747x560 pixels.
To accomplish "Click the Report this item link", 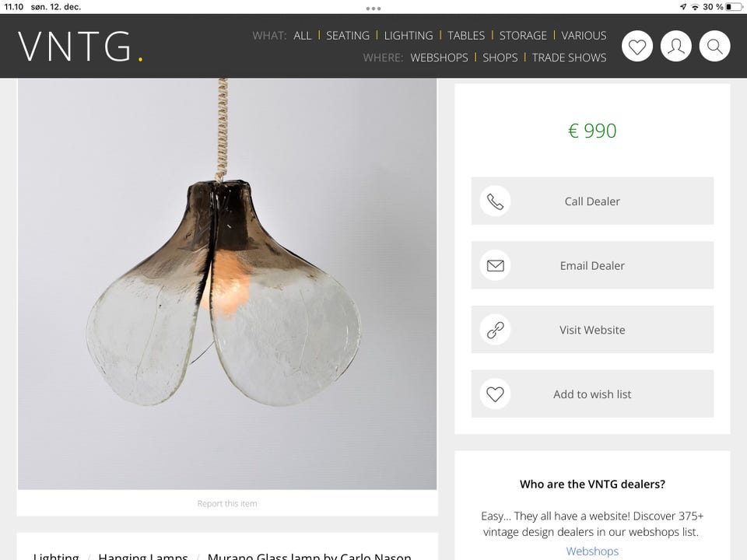I will point(226,503).
